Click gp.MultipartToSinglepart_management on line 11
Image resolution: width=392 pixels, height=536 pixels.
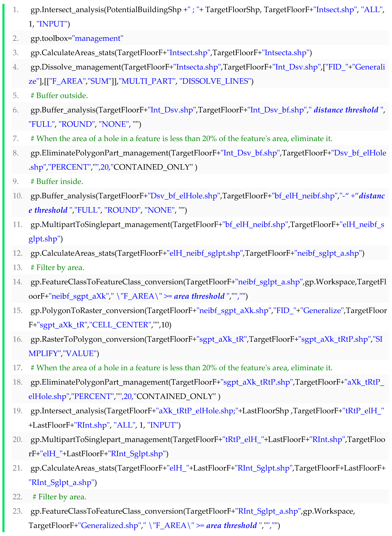click(100, 225)
